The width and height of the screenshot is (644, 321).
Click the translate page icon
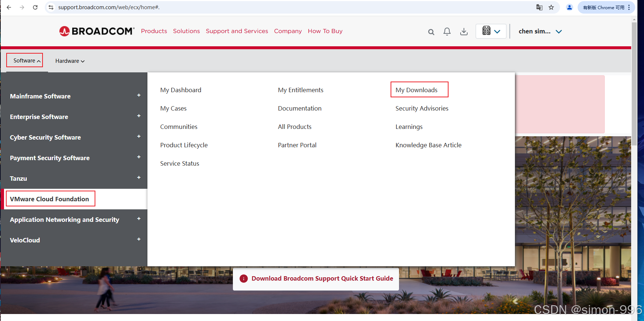(x=539, y=7)
